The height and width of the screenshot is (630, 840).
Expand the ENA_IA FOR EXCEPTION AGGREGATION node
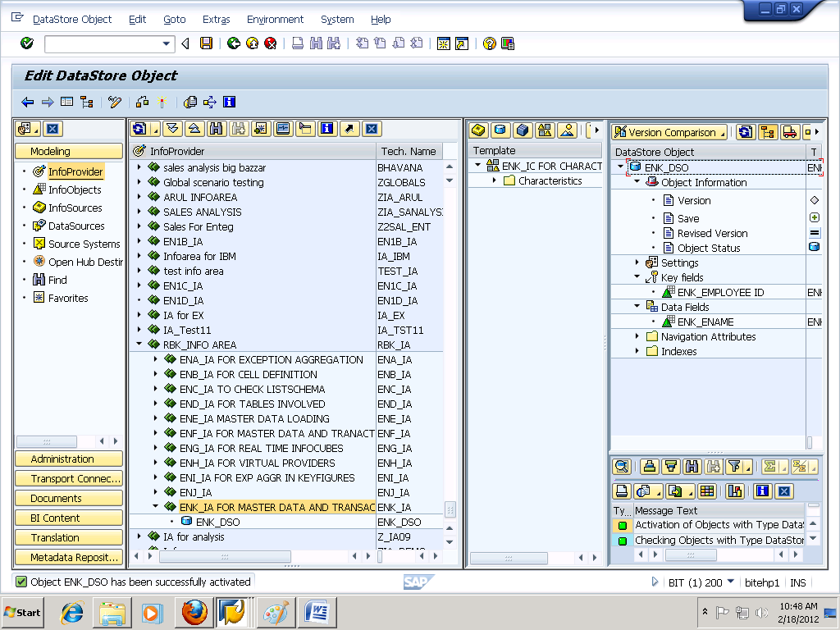pos(155,359)
